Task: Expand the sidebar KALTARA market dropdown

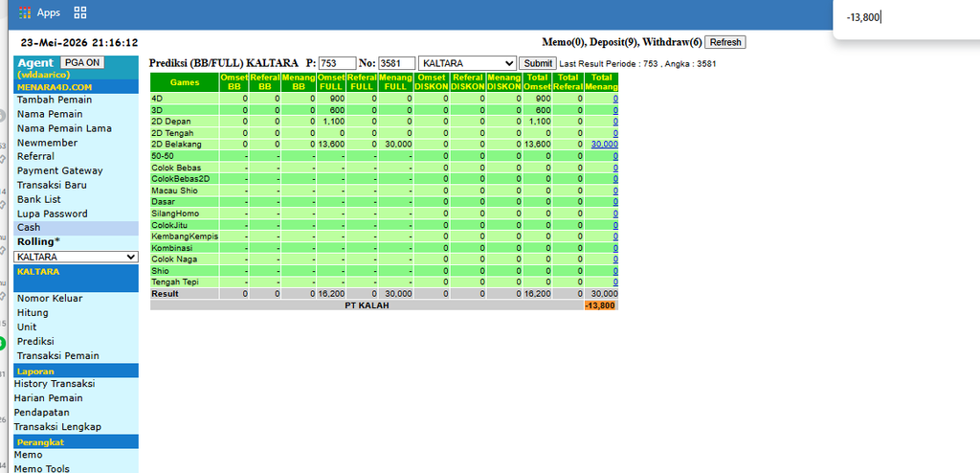Action: point(76,258)
